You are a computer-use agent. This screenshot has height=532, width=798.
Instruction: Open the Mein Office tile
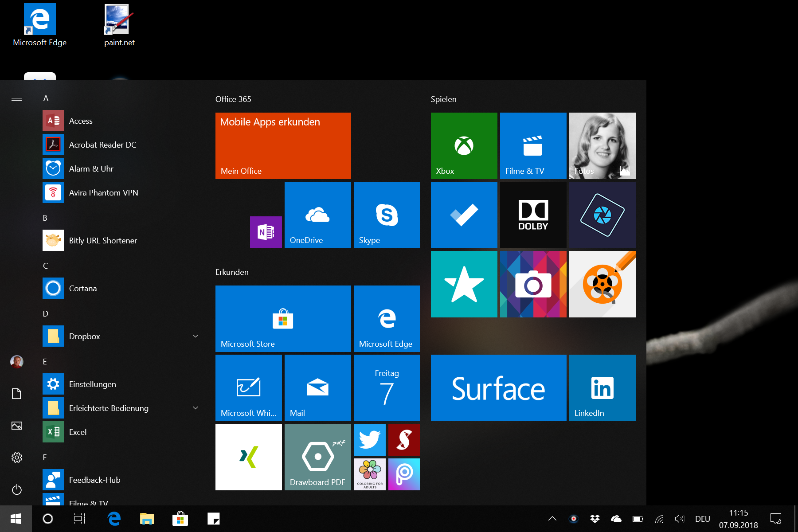(x=283, y=146)
